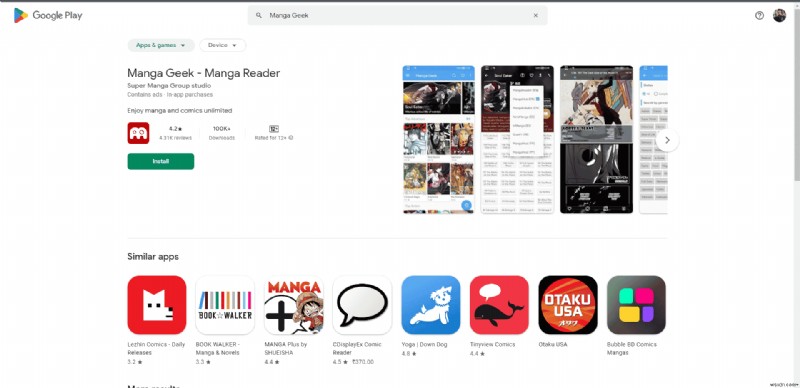The image size is (800, 388).
Task: Click the Otaku USA title text
Action: (x=554, y=345)
